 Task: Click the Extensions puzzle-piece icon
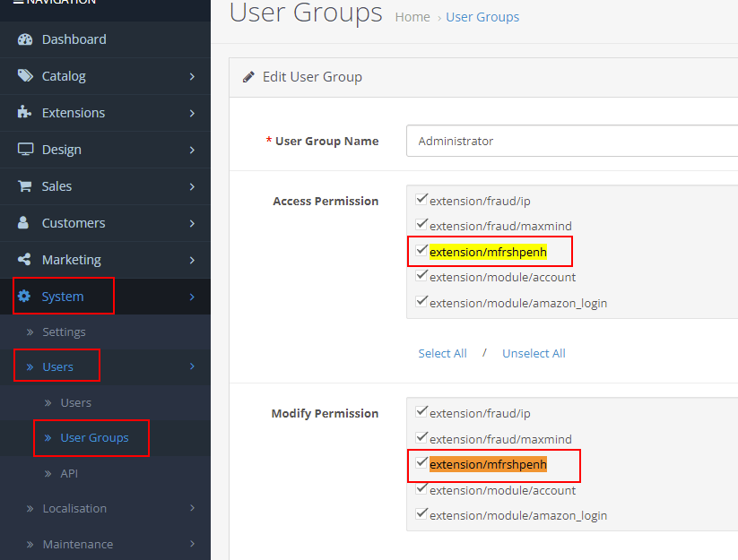click(x=22, y=113)
